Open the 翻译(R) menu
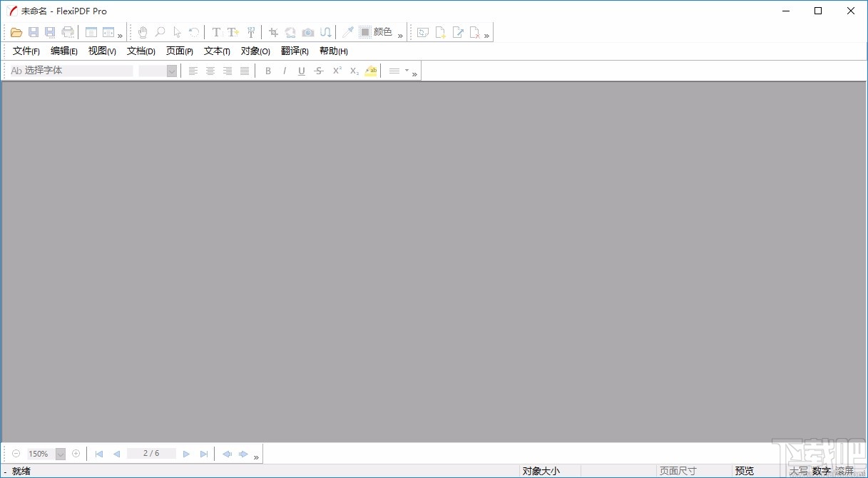 tap(295, 51)
